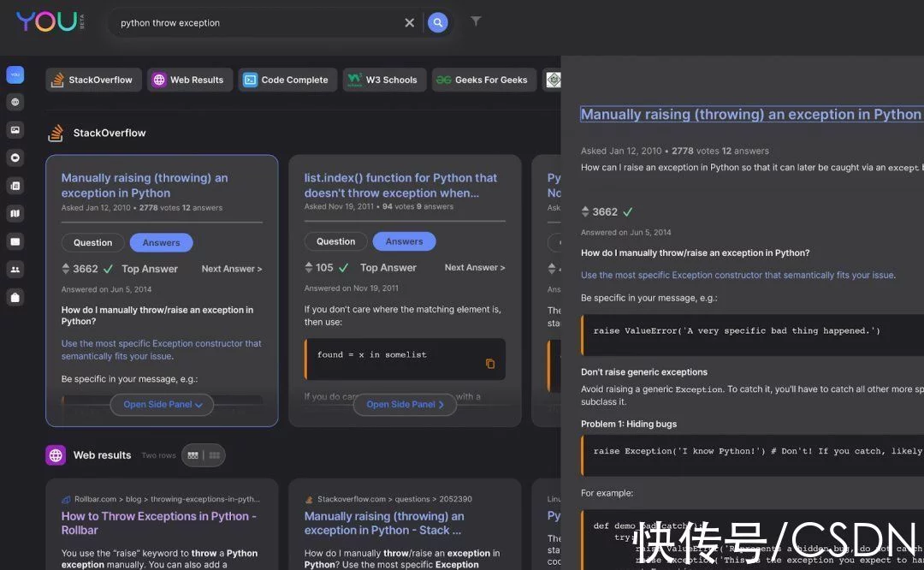The height and width of the screenshot is (570, 924).
Task: Go to Next Answer in the list.index() card
Action: (x=475, y=268)
